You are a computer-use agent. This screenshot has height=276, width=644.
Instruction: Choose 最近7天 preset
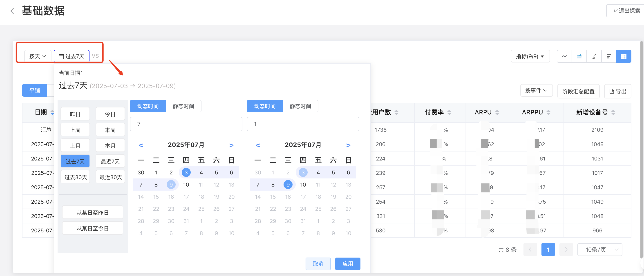pos(110,161)
